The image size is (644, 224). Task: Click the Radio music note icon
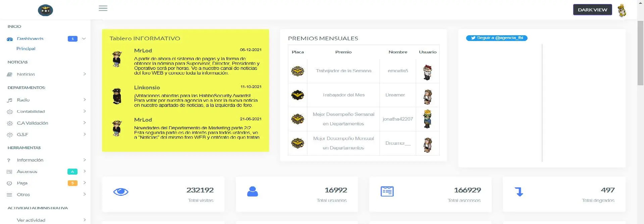point(10,100)
